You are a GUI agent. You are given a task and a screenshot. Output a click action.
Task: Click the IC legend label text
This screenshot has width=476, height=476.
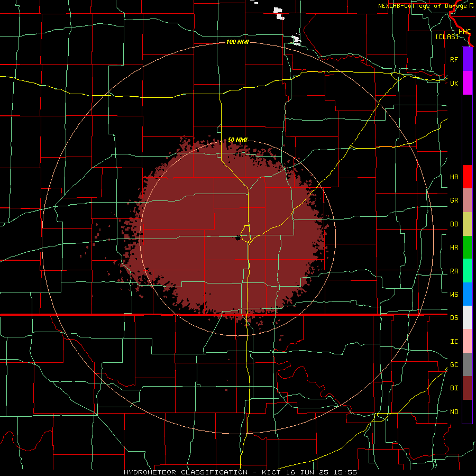point(454,342)
